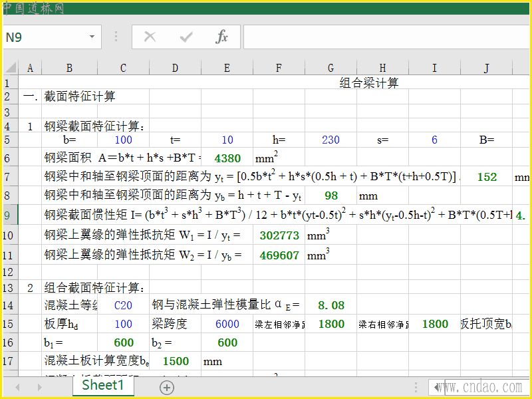Select row 5 header
The image size is (532, 399).
click(x=10, y=140)
